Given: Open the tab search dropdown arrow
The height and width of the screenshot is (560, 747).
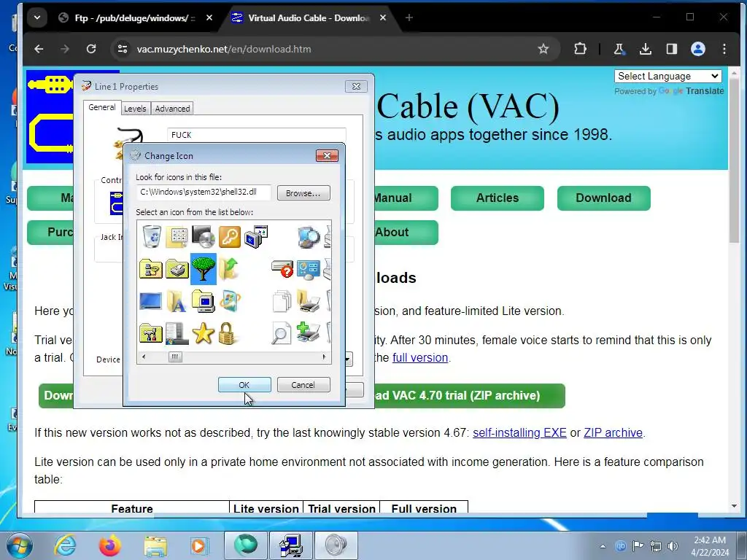Looking at the screenshot, I should click(x=37, y=18).
